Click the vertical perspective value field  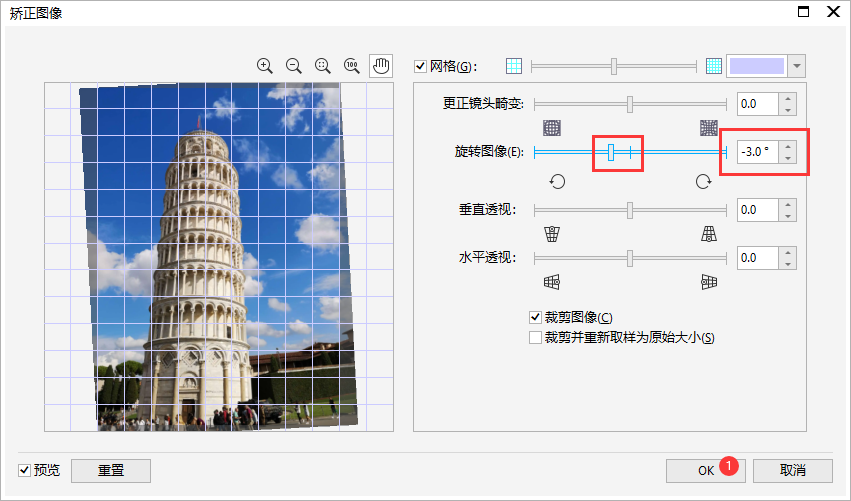pos(758,210)
